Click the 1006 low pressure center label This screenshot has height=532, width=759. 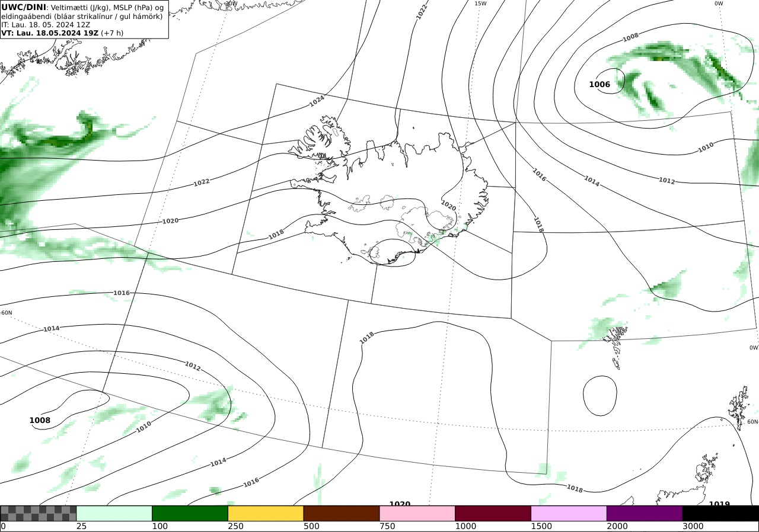[599, 85]
